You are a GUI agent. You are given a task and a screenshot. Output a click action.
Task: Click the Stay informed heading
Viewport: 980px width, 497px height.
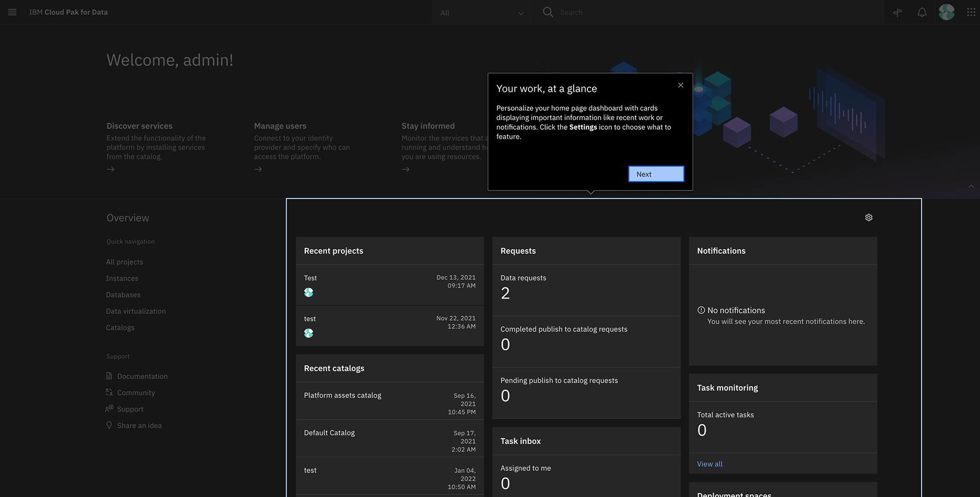point(428,126)
